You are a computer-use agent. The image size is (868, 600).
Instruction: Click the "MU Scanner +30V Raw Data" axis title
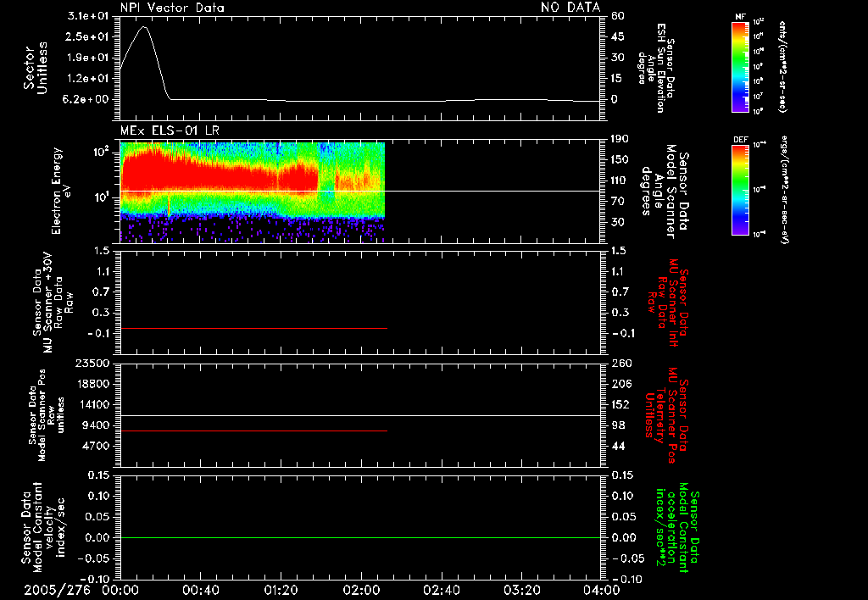click(53, 303)
